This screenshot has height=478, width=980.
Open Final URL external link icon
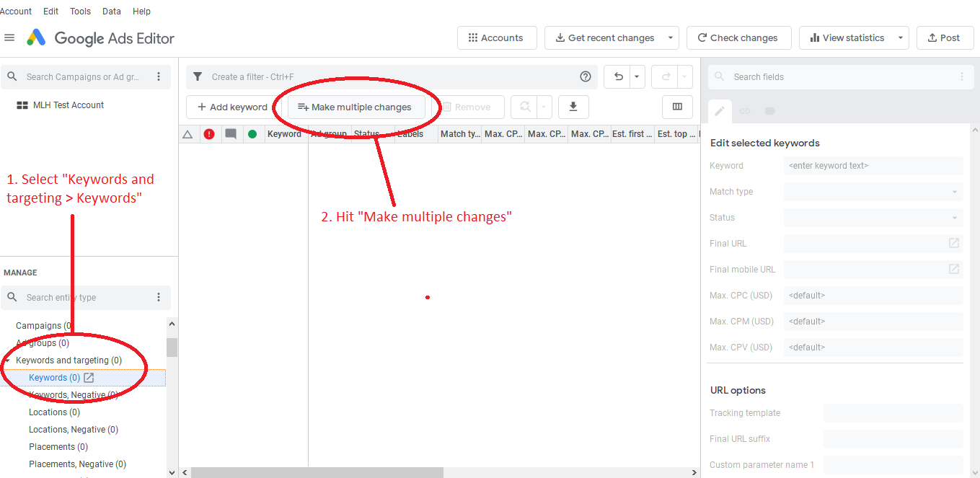[x=953, y=243]
